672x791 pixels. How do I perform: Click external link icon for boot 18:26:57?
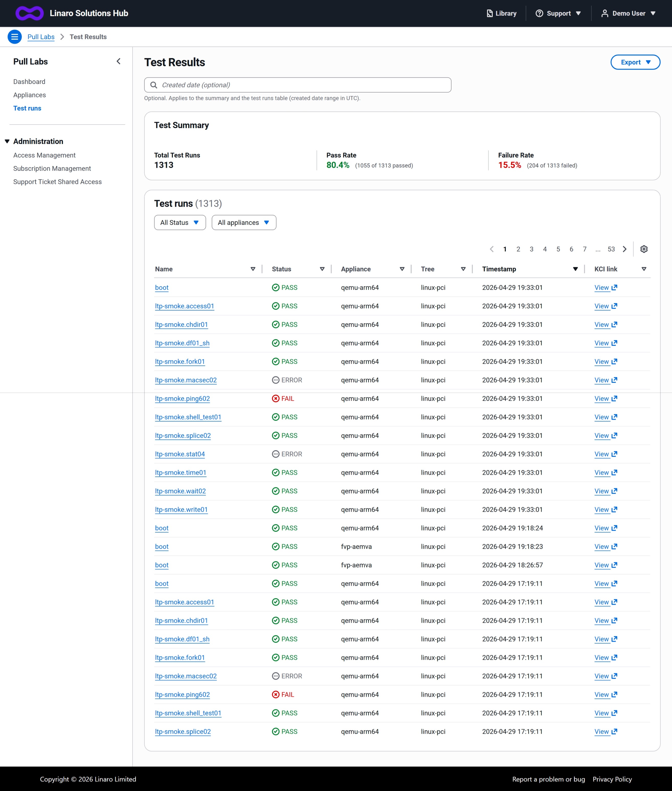[x=614, y=565]
